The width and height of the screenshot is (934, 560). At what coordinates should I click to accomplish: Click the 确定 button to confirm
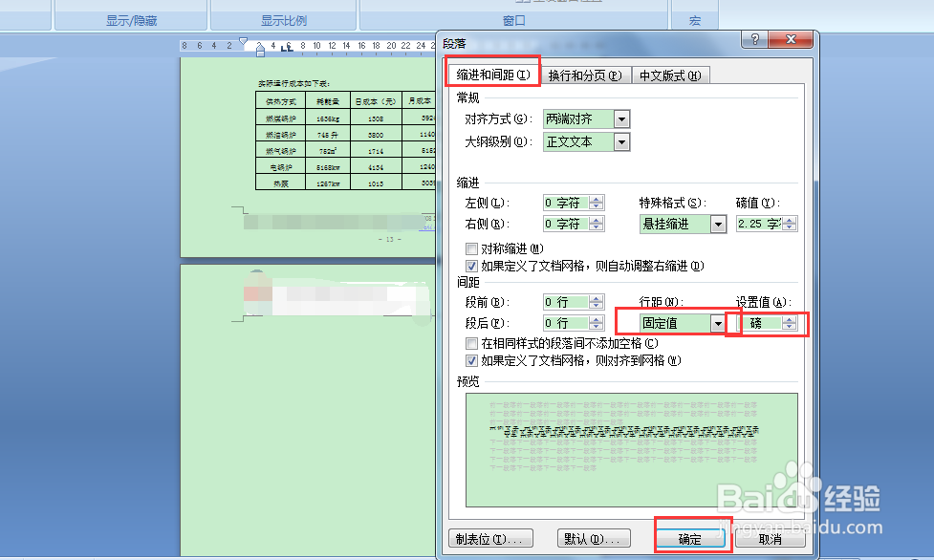click(x=691, y=537)
